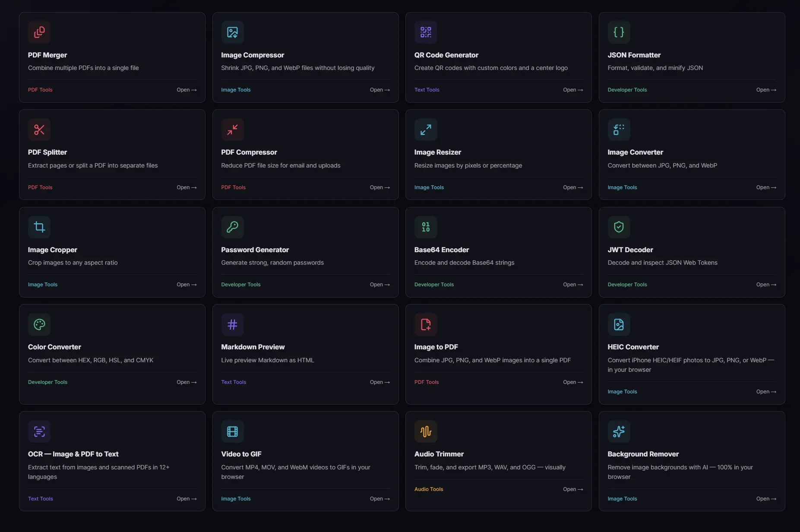Click the Video to GIF film icon

(232, 431)
